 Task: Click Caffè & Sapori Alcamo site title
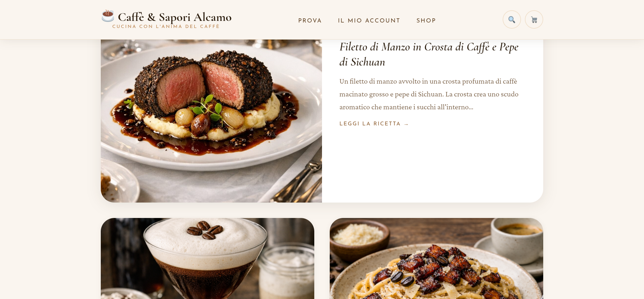click(x=175, y=17)
